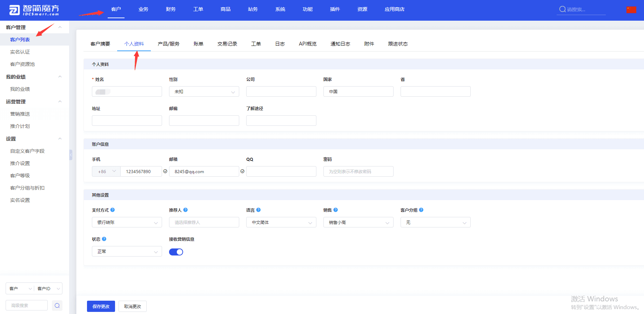Click the 状态 help icon

click(x=104, y=239)
